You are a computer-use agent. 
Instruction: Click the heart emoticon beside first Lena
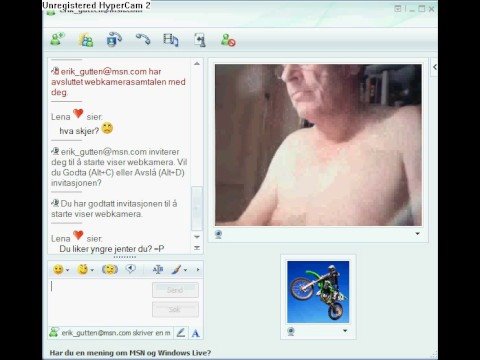tap(78, 114)
